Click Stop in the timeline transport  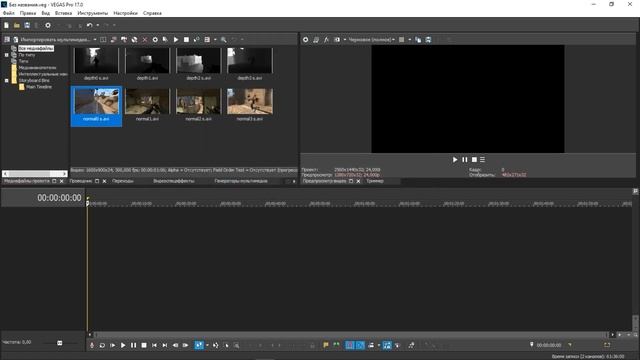point(144,345)
